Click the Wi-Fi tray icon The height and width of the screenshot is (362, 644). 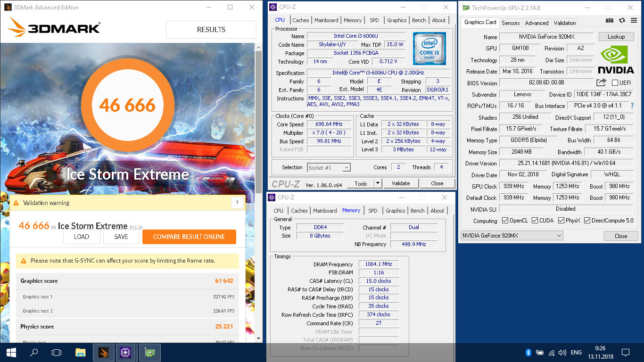(551, 352)
